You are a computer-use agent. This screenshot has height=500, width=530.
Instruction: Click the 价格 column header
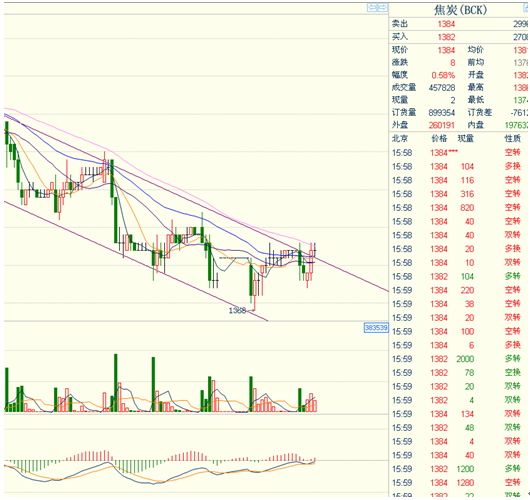(x=439, y=139)
